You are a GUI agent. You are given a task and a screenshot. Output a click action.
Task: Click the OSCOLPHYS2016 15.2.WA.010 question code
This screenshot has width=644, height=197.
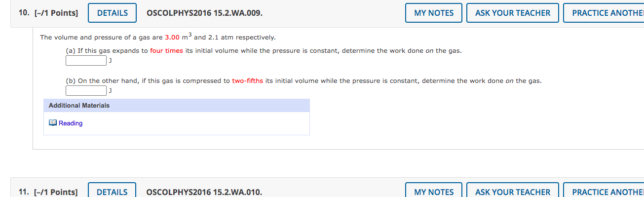click(205, 192)
